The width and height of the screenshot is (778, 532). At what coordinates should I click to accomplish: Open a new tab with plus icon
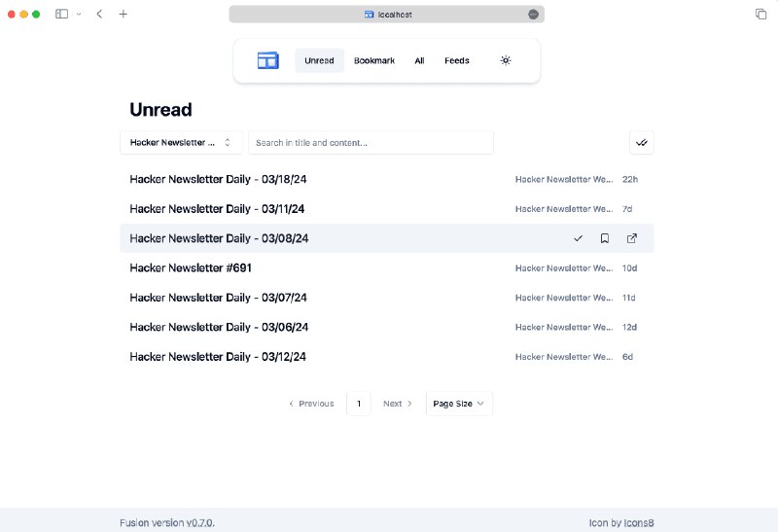[124, 15]
